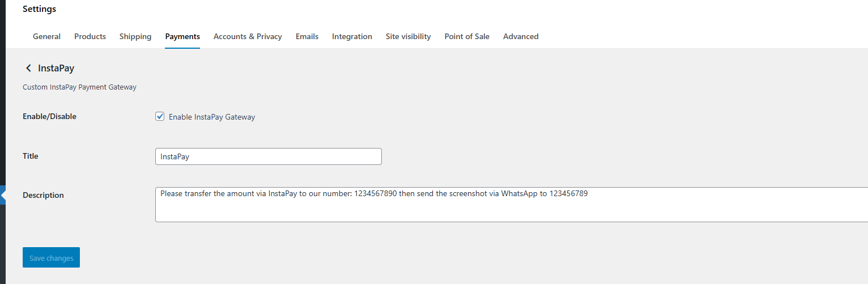
Task: Click inside the Title text input
Action: [x=268, y=156]
